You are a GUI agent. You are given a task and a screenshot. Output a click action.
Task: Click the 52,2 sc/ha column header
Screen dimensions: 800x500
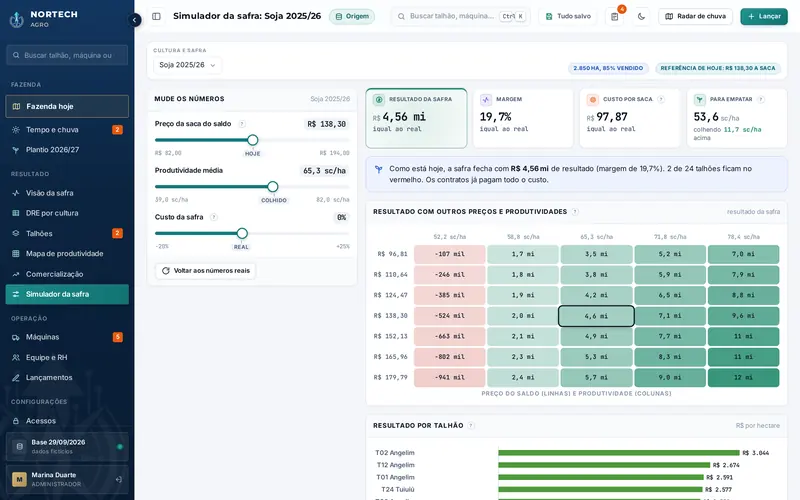[449, 237]
